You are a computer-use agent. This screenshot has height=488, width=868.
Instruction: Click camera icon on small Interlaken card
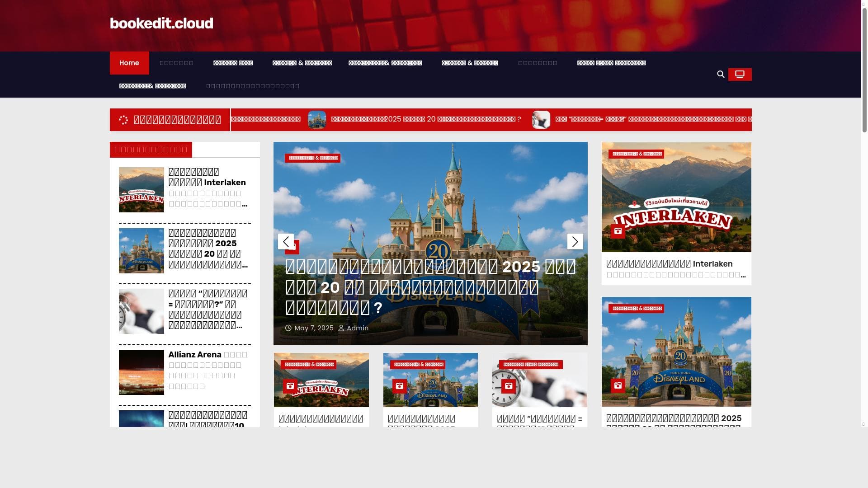coord(290,386)
